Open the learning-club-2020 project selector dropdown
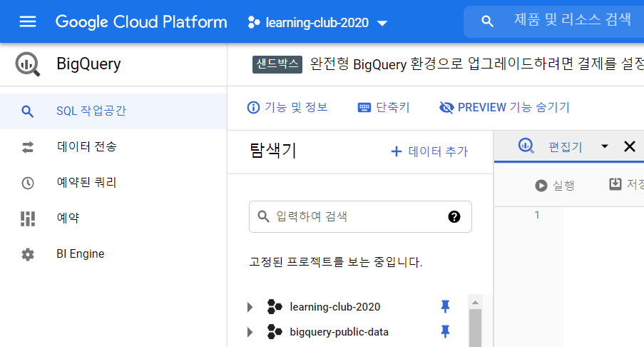This screenshot has width=644, height=347. click(x=317, y=22)
